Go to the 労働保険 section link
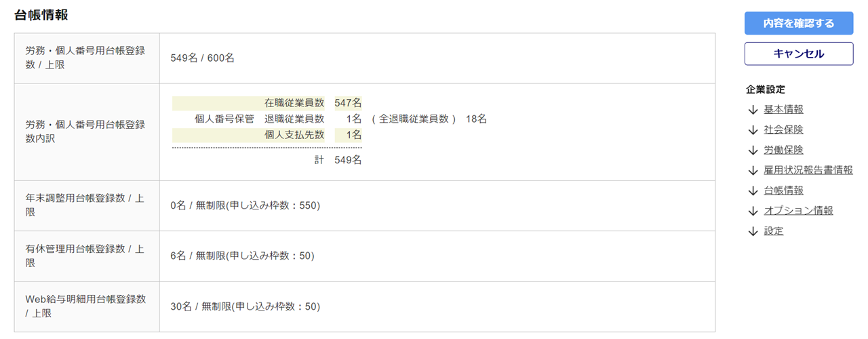 [783, 150]
